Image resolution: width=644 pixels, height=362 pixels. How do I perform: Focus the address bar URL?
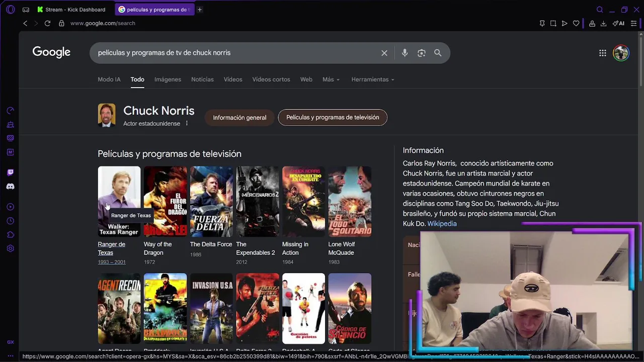tap(103, 23)
